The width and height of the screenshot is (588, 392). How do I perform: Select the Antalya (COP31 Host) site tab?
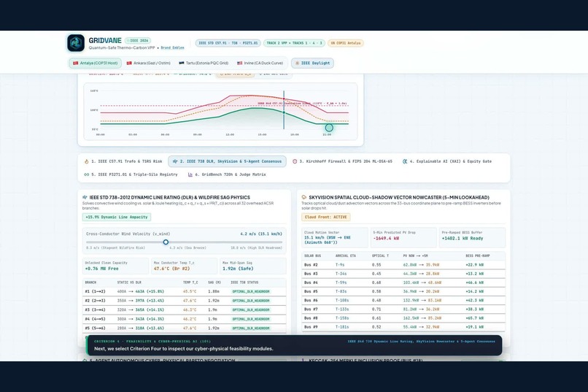(96, 63)
